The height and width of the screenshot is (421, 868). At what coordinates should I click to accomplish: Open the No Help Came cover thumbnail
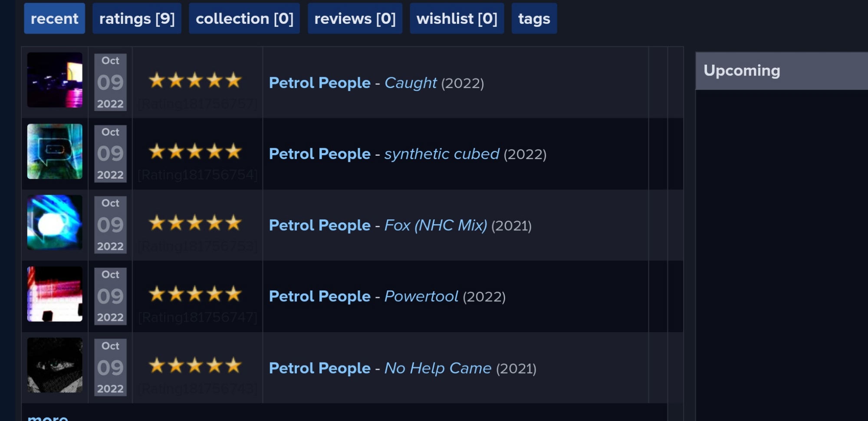coord(55,365)
